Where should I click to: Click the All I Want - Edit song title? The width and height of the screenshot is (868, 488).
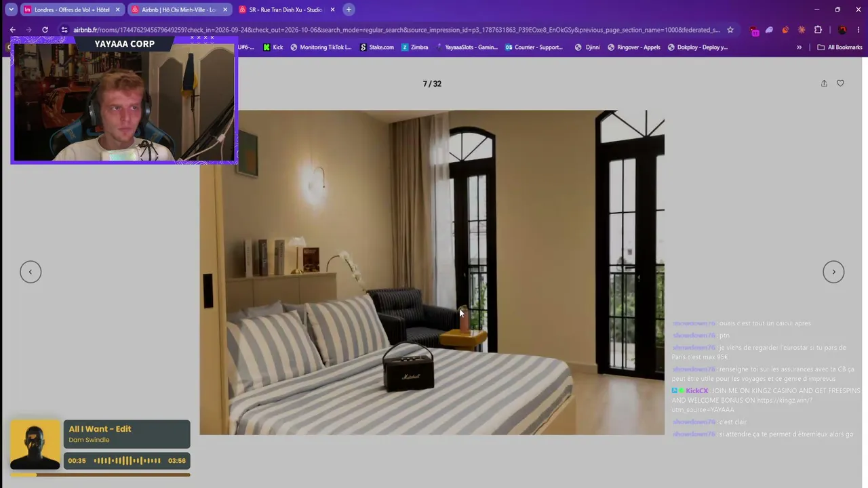100,429
